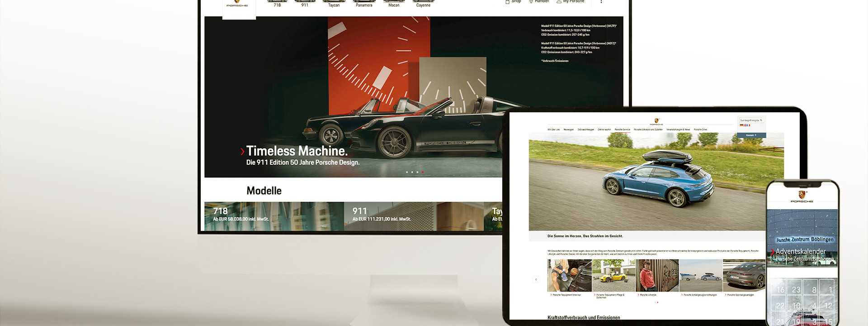
Task: Open the Porsche Lifestyle link under thumbnail
Action: coord(649,295)
